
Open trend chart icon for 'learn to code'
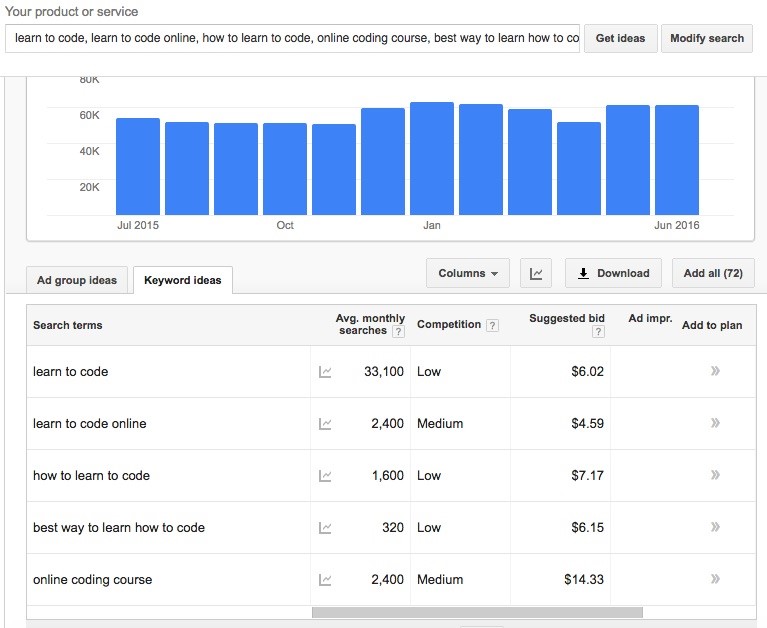pos(325,372)
